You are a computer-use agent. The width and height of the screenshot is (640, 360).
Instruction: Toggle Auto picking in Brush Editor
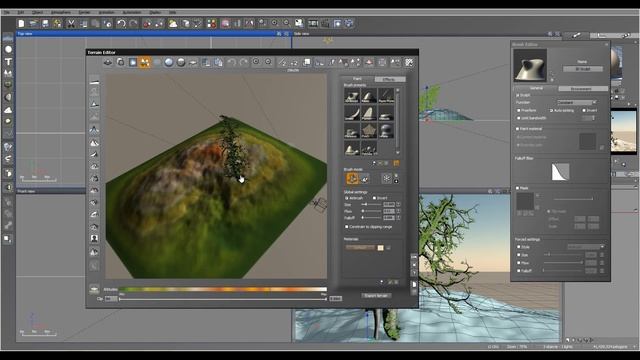(551, 111)
